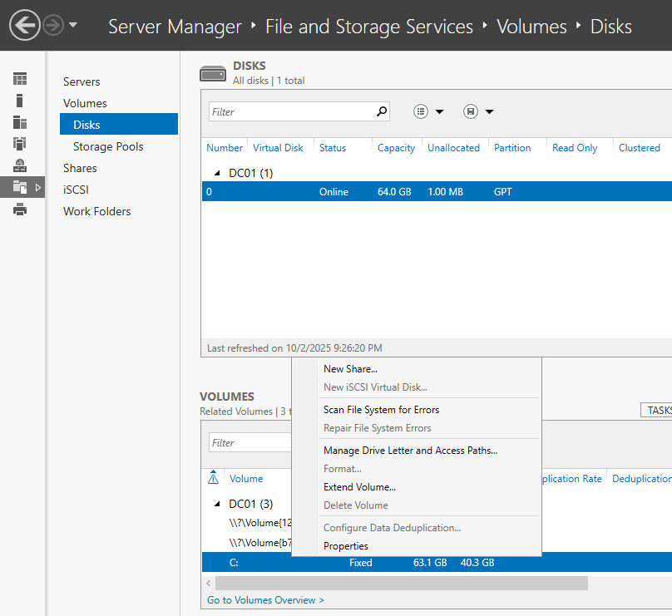Collapse the DC01 (3) volumes group

tap(217, 504)
